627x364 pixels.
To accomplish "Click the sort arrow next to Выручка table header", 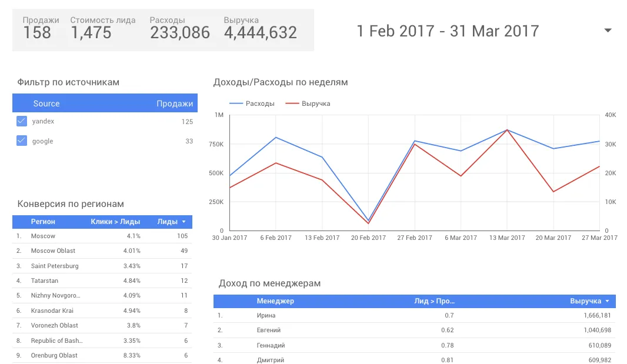I will (607, 301).
